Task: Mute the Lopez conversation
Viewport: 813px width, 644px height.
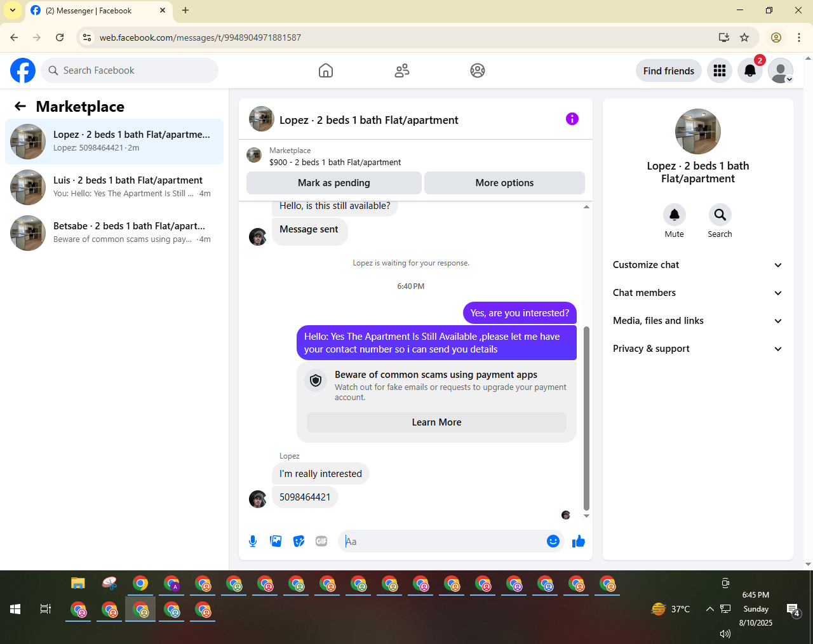Action: [675, 215]
